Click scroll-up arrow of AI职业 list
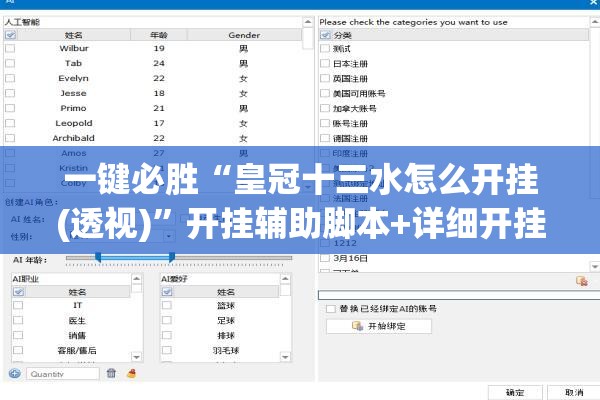 click(x=137, y=279)
